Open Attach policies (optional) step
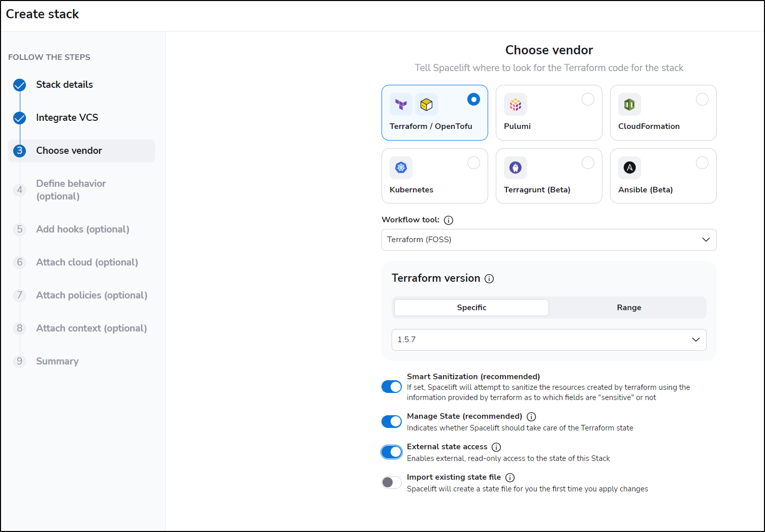The width and height of the screenshot is (765, 532). tap(91, 295)
